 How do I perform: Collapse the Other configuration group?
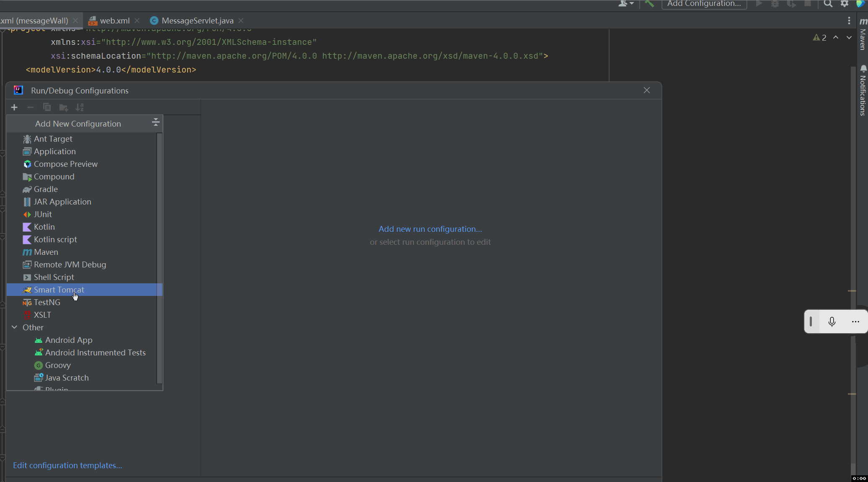tap(15, 327)
